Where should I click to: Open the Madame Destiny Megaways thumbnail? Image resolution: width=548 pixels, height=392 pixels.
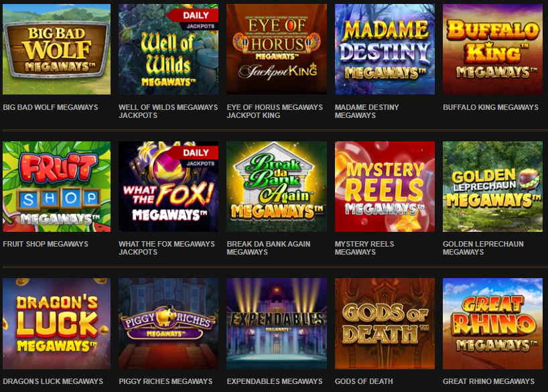pyautogui.click(x=385, y=50)
